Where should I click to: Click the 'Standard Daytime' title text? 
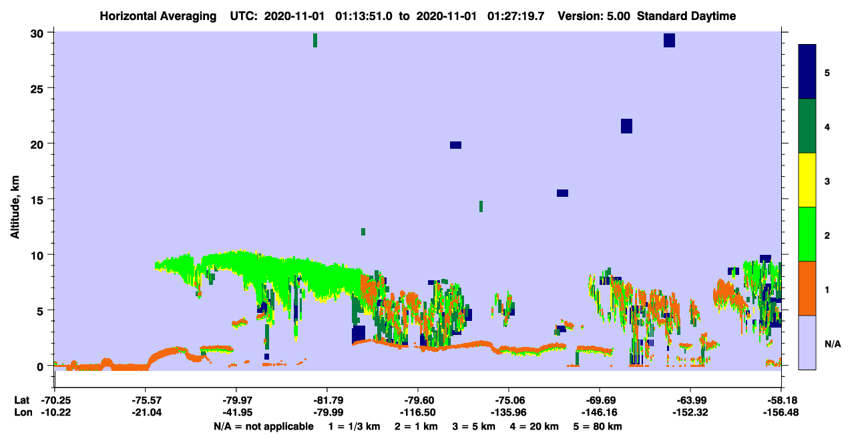click(686, 16)
